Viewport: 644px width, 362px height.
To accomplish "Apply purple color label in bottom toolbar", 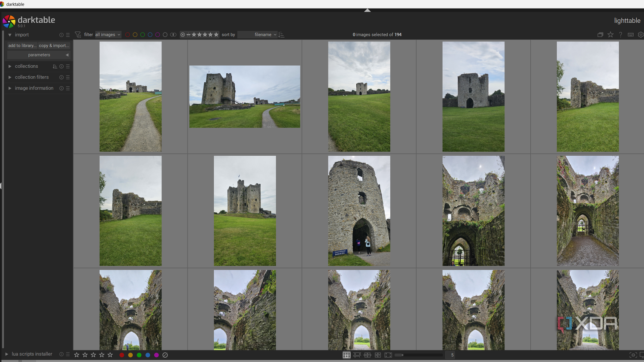I will (x=156, y=355).
